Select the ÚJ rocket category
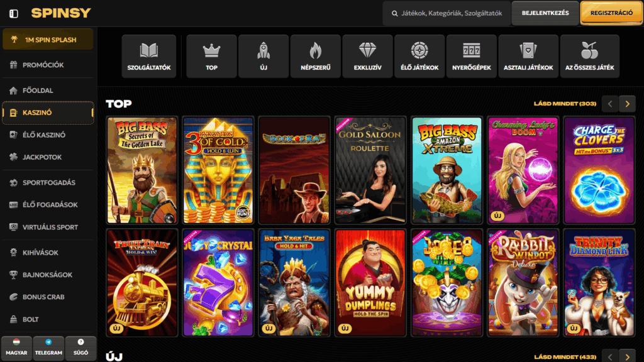This screenshot has width=644, height=362. 264,56
